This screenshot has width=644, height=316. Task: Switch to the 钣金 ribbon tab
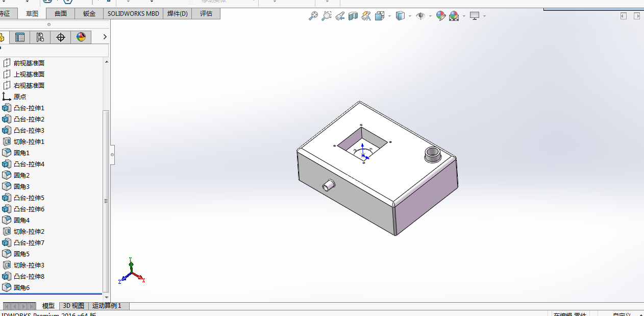point(89,14)
